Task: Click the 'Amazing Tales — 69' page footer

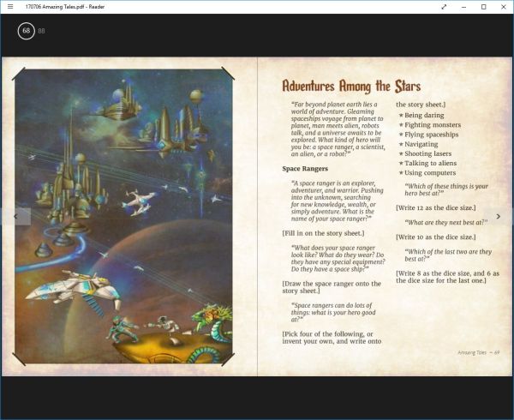Action: pyautogui.click(x=478, y=352)
